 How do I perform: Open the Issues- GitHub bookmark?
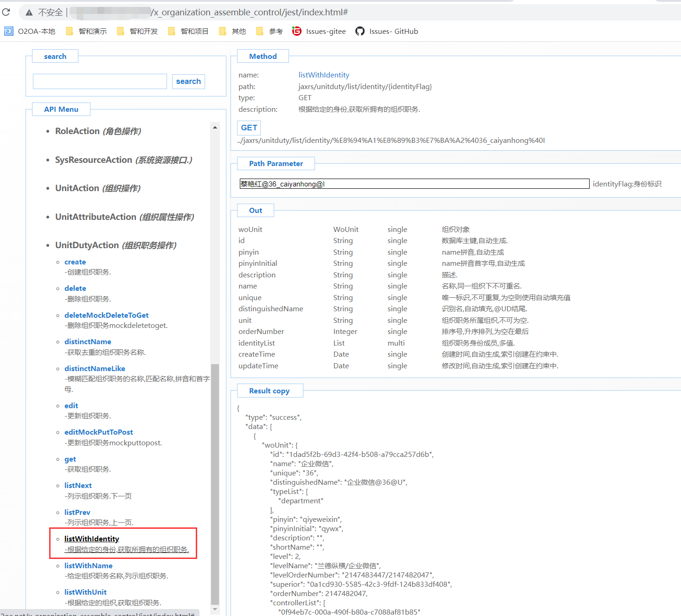(x=386, y=31)
